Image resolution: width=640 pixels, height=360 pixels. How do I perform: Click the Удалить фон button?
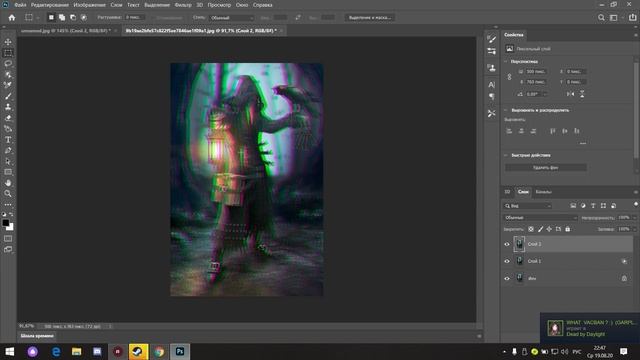coord(546,168)
